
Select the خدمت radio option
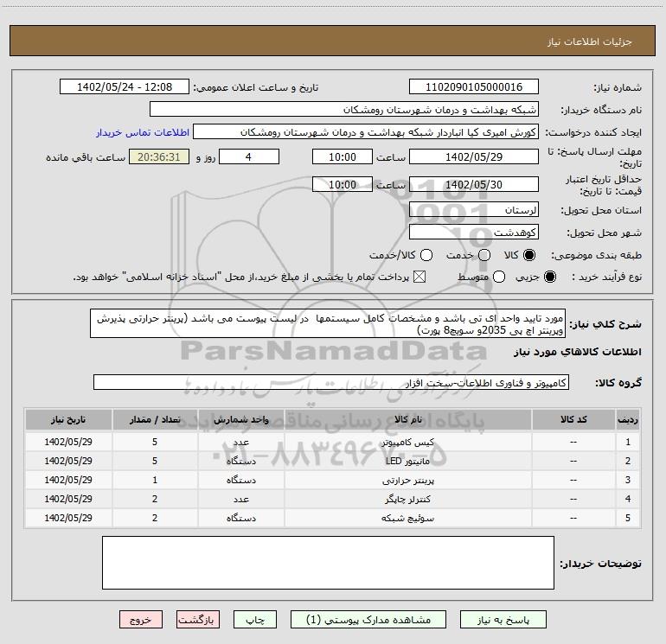483,256
